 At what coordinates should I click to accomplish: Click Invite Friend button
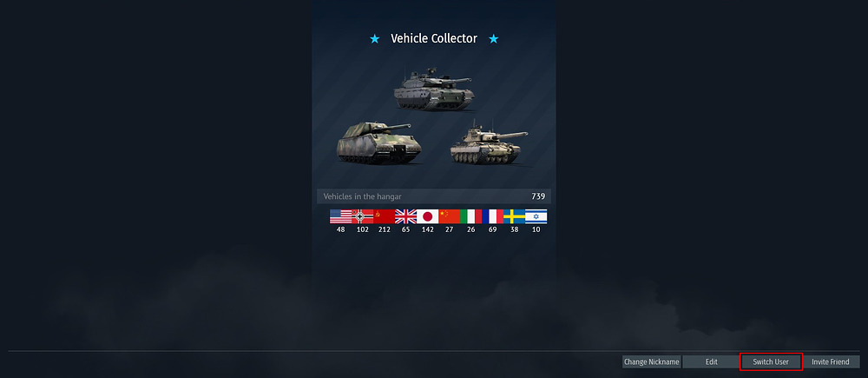[831, 362]
